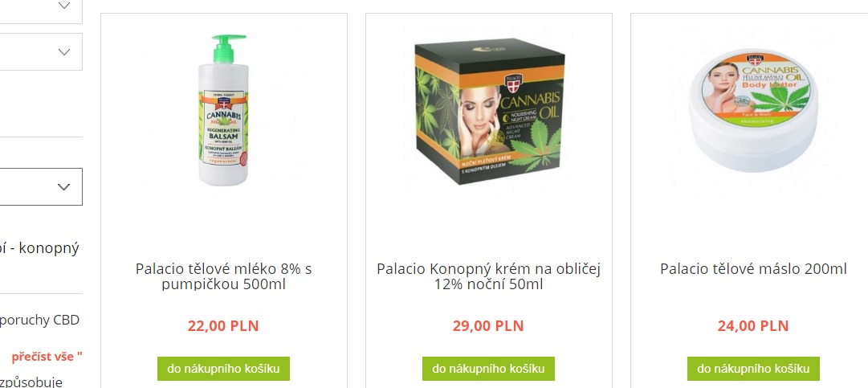868x388 pixels.
Task: Select the 24,00 PLN price label
Action: pos(753,325)
